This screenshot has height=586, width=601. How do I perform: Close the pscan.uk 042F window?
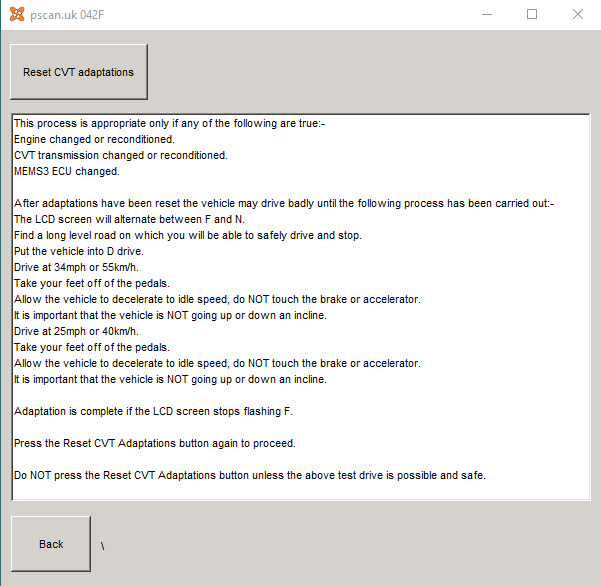(x=578, y=15)
